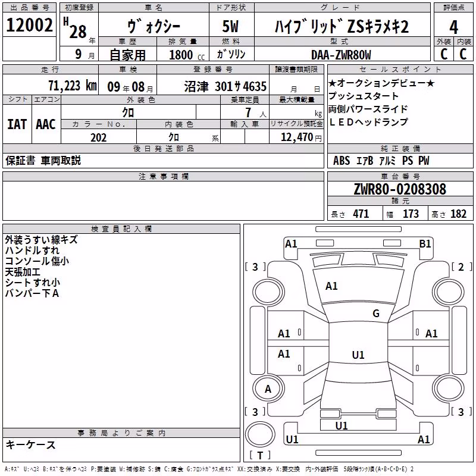
Task: Click the length value 471
Action: pyautogui.click(x=361, y=214)
